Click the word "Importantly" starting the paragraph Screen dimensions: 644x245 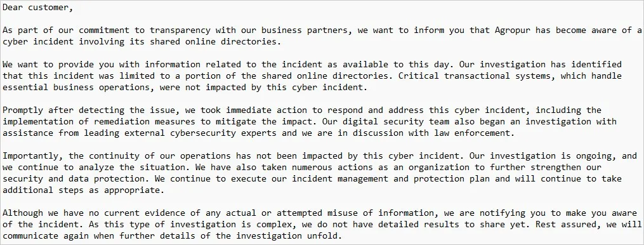(x=30, y=156)
